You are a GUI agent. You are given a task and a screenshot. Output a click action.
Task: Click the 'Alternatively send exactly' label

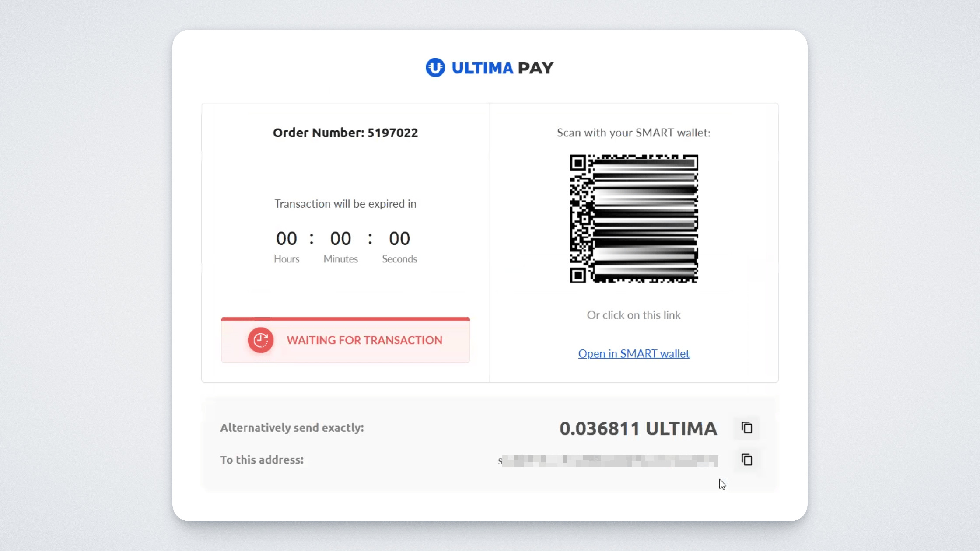[x=292, y=428]
